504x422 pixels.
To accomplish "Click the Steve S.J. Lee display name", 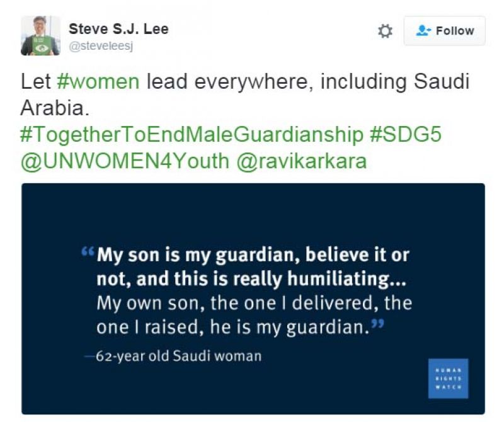I will [118, 29].
